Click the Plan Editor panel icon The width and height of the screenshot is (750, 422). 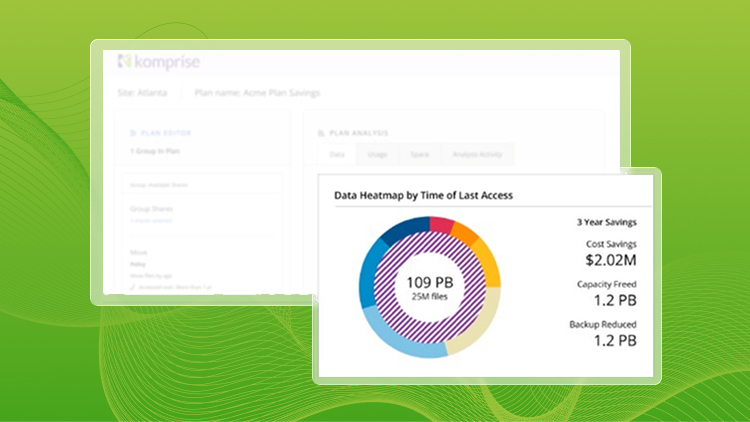[x=134, y=131]
